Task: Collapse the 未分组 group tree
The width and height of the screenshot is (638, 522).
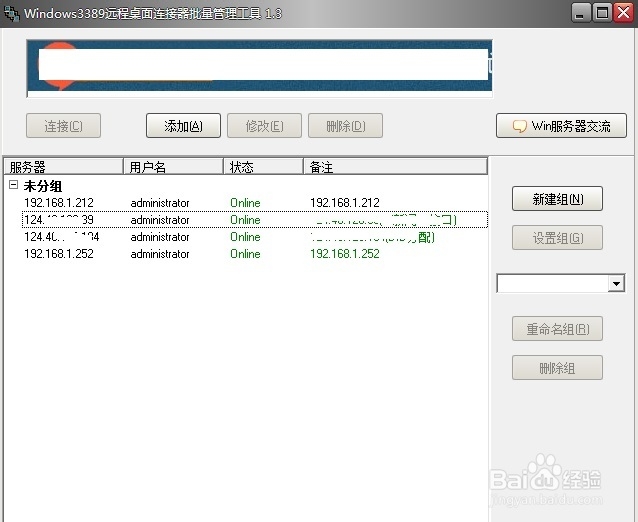Action: [13, 185]
